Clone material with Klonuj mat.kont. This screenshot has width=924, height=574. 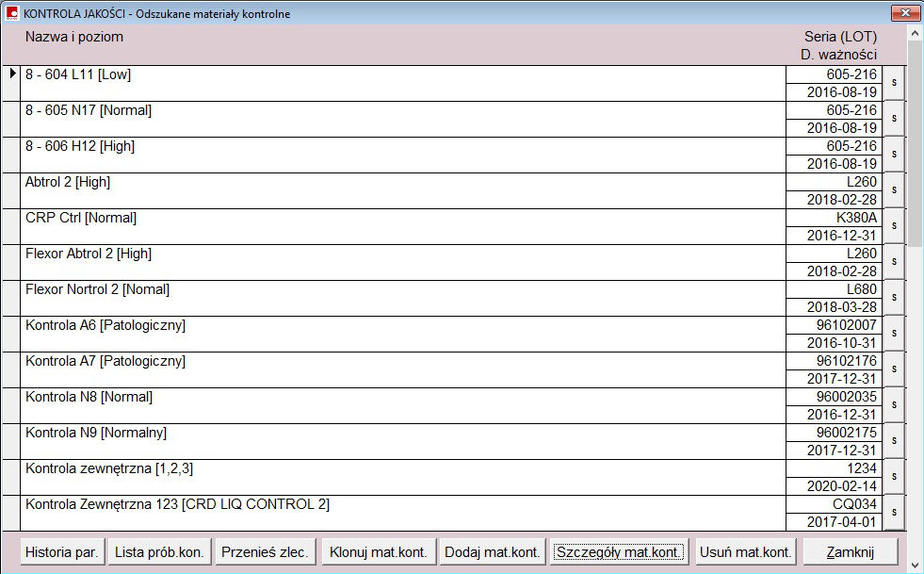tap(378, 551)
